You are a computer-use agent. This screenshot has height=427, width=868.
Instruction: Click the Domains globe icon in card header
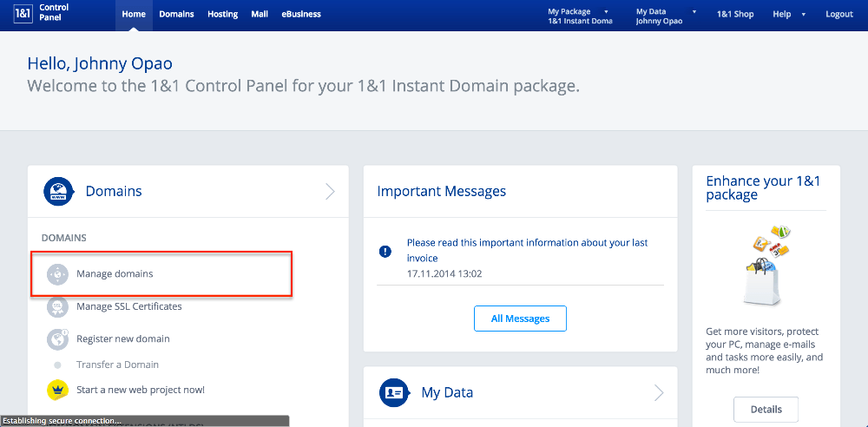(x=59, y=192)
